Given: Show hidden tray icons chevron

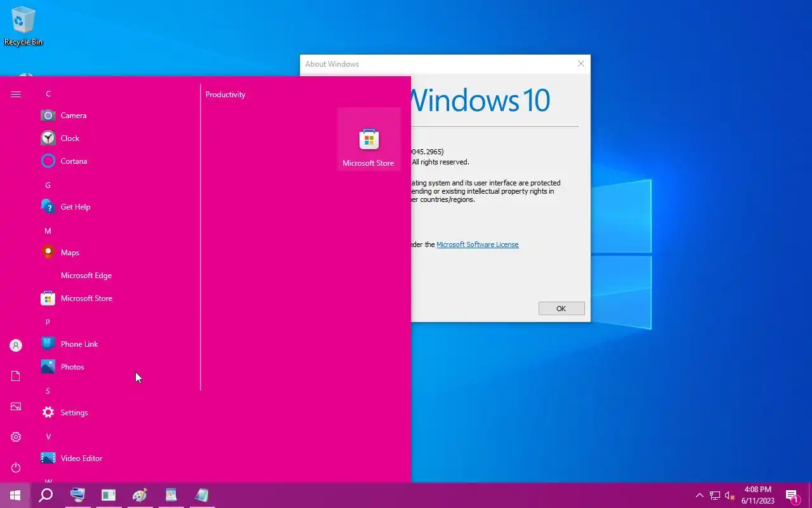Looking at the screenshot, I should 699,495.
